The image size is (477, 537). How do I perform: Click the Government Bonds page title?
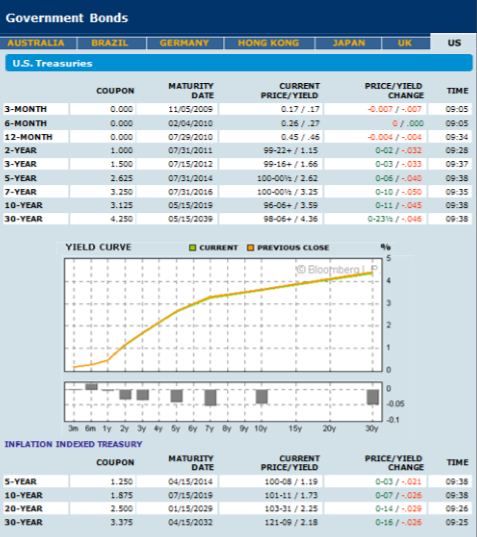tap(67, 18)
